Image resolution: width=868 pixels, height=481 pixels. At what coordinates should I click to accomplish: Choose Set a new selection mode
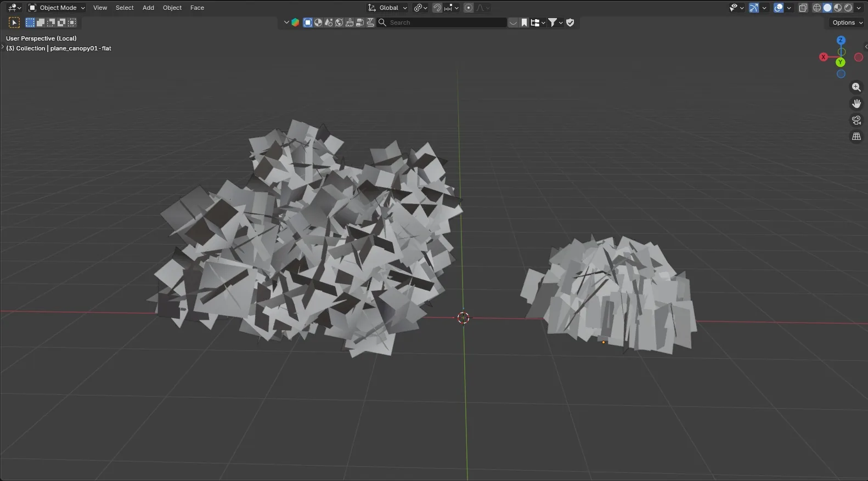click(x=30, y=22)
